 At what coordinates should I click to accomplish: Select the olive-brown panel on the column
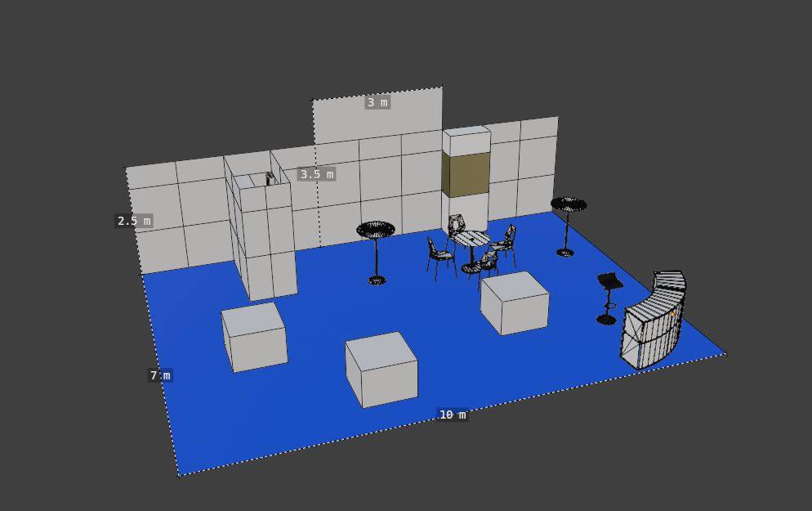[x=465, y=173]
